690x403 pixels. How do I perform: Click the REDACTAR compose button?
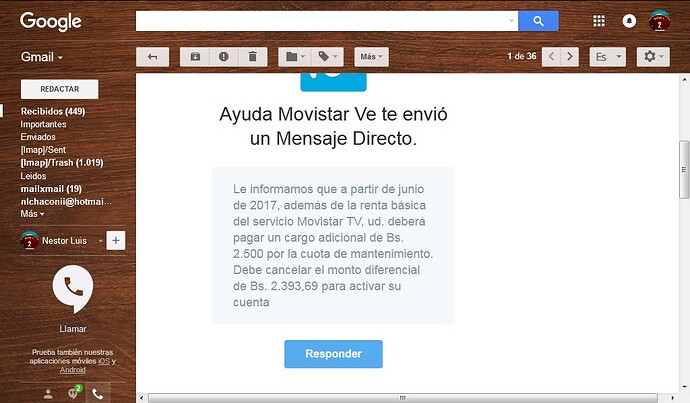59,89
